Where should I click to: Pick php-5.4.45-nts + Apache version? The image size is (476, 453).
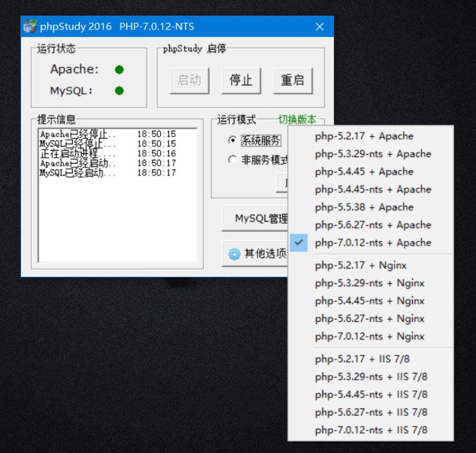pos(372,189)
